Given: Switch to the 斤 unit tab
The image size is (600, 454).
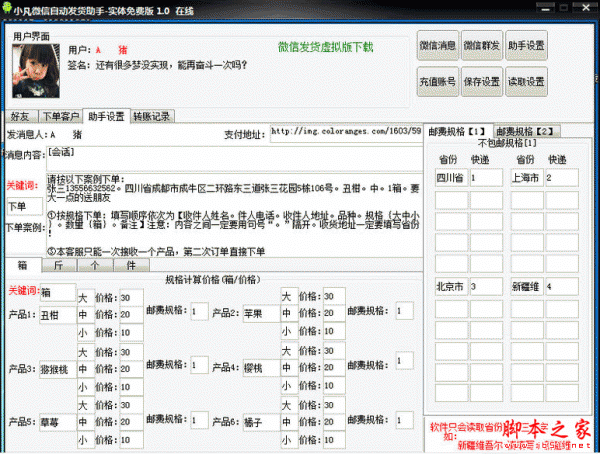Looking at the screenshot, I should (59, 265).
